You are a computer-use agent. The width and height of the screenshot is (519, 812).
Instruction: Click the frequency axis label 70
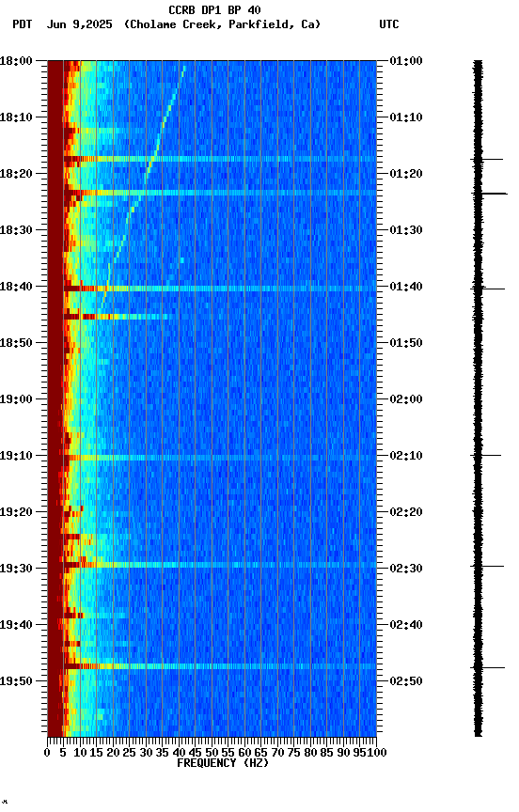[x=278, y=753]
